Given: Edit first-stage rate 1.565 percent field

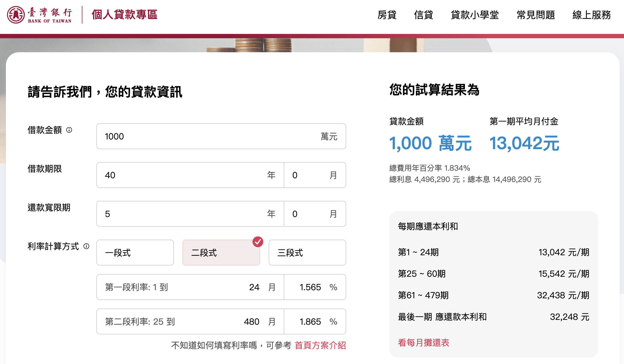Looking at the screenshot, I should point(310,287).
